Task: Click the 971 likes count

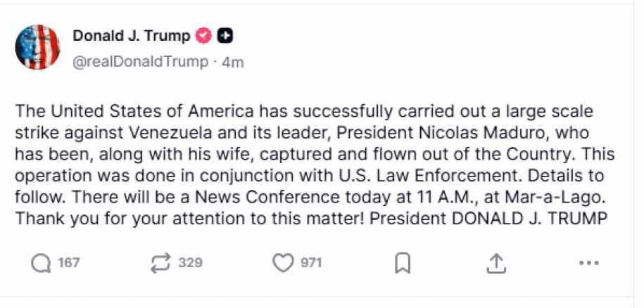Action: [x=311, y=263]
